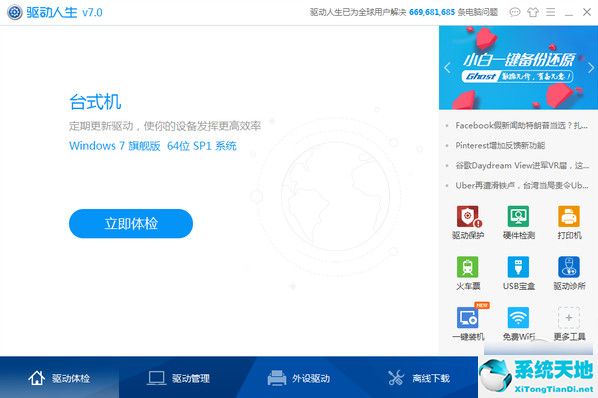
Task: Open 小白一键备份还原 banner
Action: point(518,67)
